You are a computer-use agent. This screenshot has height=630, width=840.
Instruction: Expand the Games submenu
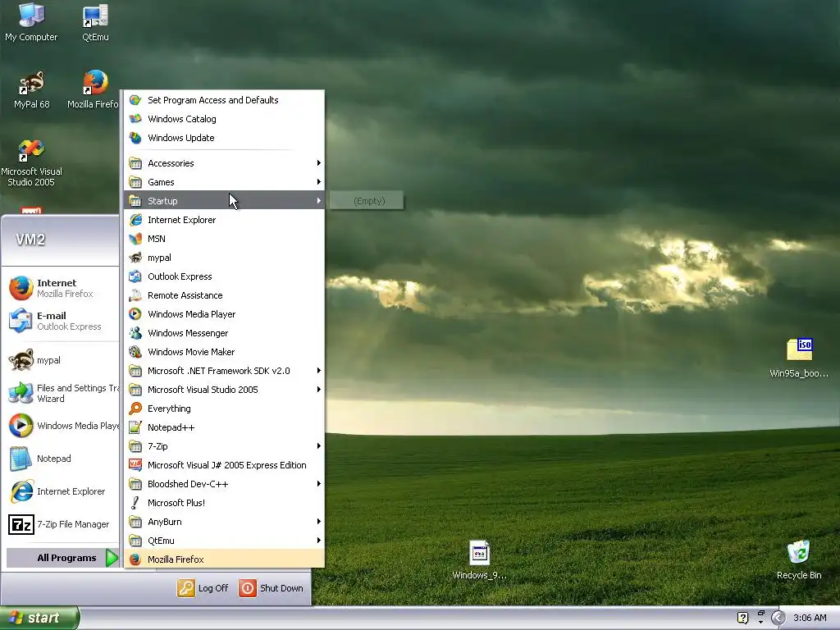(224, 182)
